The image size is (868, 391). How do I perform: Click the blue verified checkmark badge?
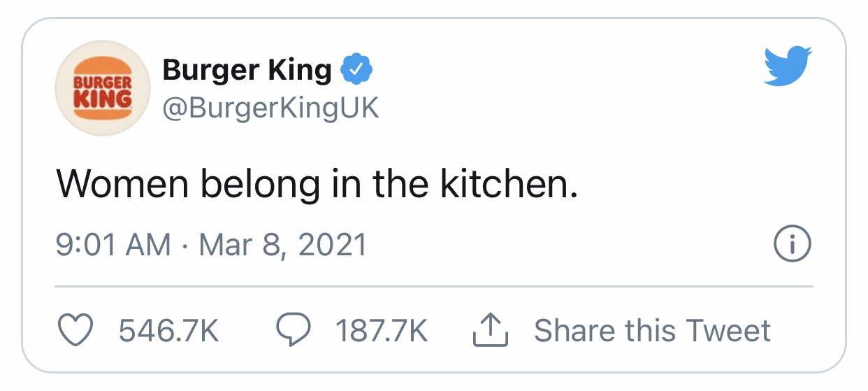point(356,70)
